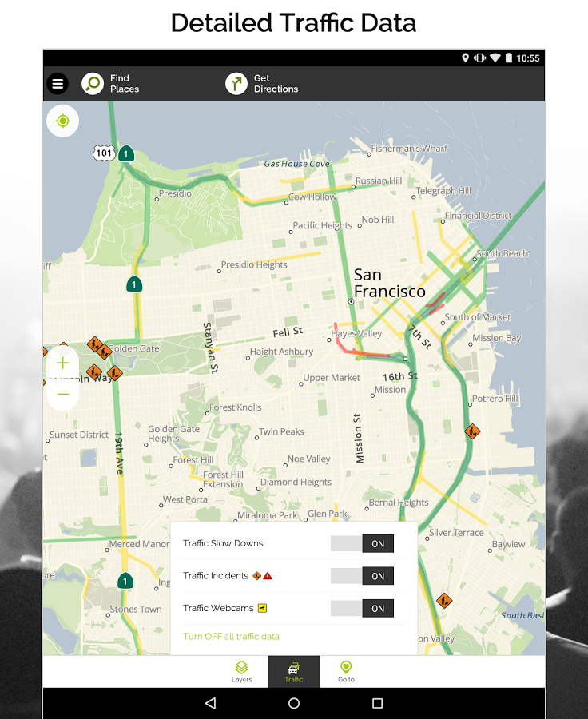Viewport: 588px width, 719px height.
Task: Tap the Pacific Heights label
Action: 323,225
